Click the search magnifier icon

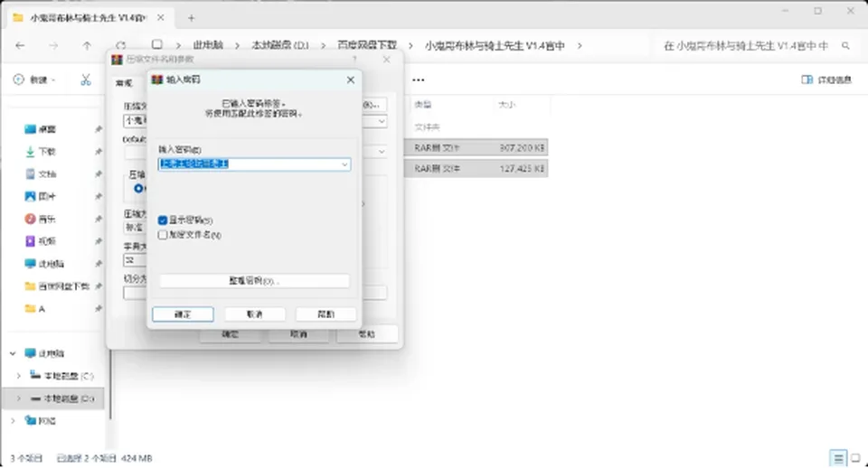(845, 46)
